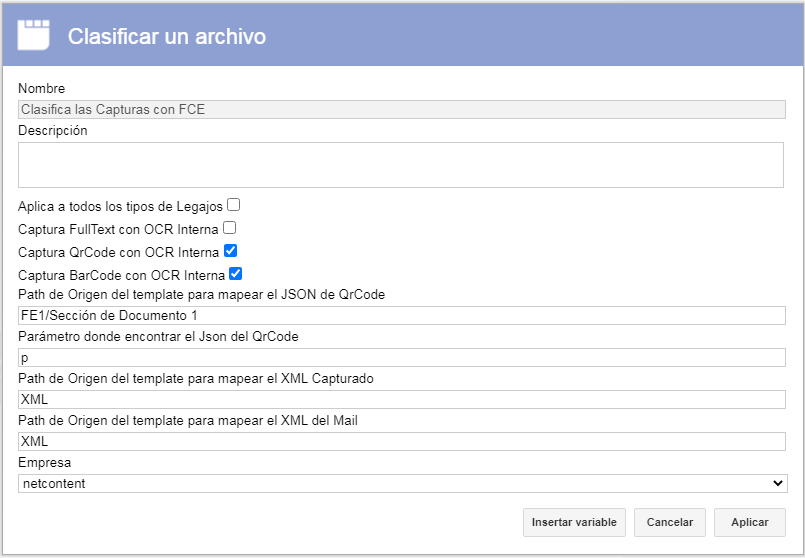Uncheck 'Captura QrCode con OCR Interna' box
805x558 pixels.
click(x=231, y=251)
